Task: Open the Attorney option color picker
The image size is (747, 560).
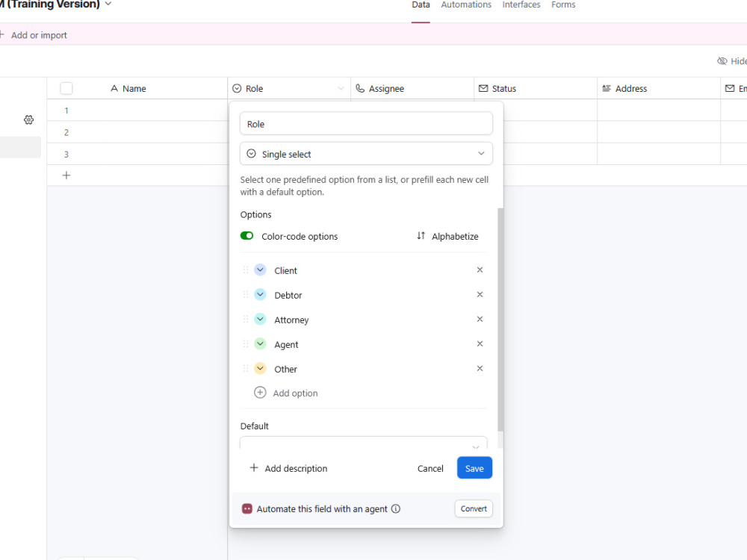Action: point(260,320)
